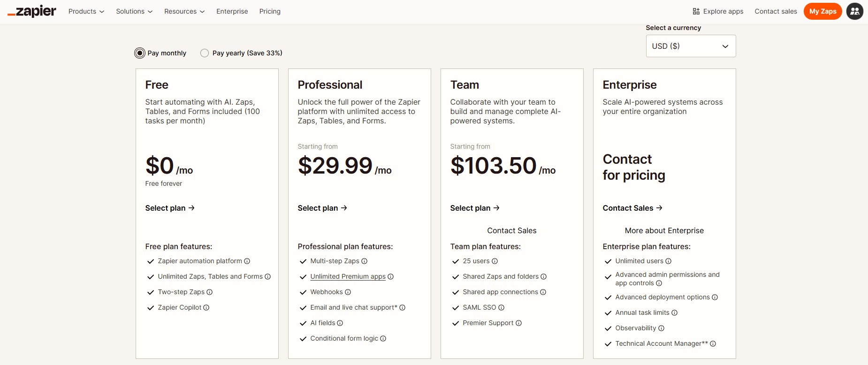Screen dimensions: 868x365
Task: Show info icon for Two-step Zaps
Action: coord(210,292)
